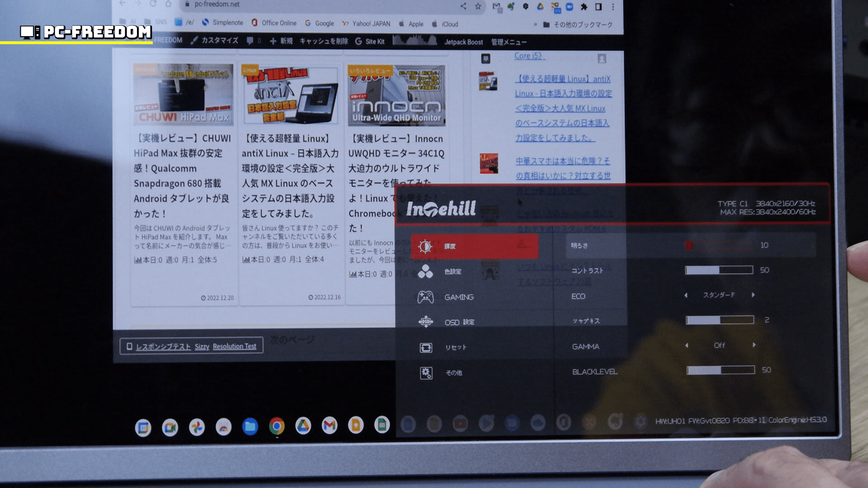Open Google Drive from the shelf
This screenshot has height=488, width=868.
[x=303, y=426]
